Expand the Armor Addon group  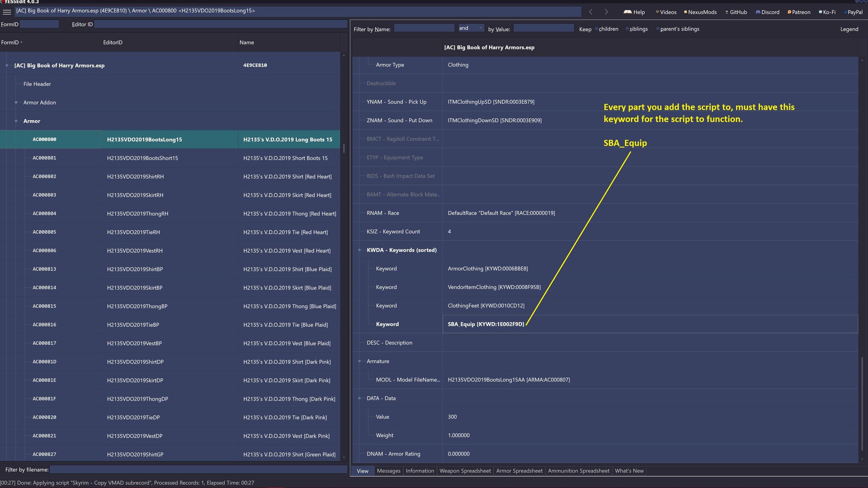pos(16,103)
